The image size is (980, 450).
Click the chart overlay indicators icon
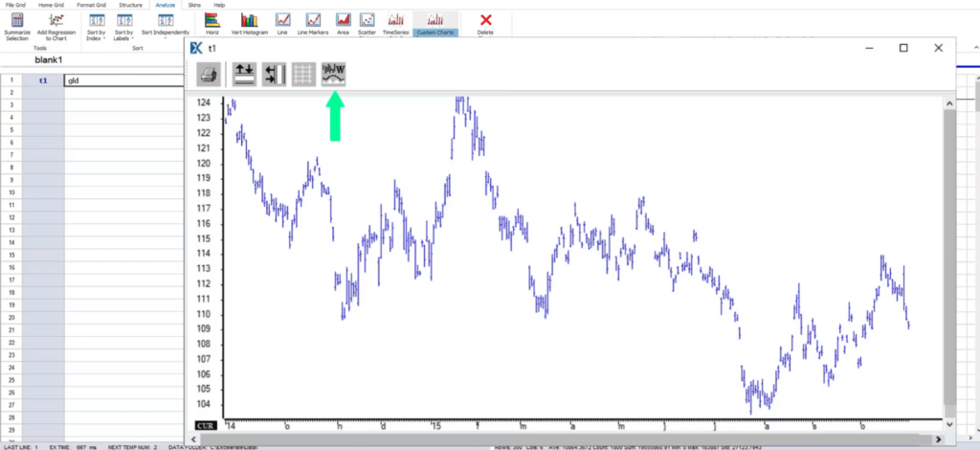coord(333,75)
